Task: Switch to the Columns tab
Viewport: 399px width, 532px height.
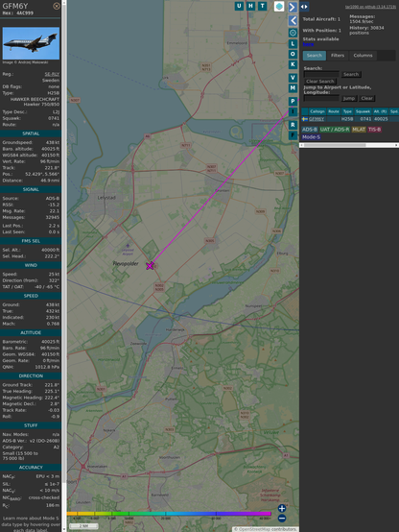Action: click(x=363, y=56)
